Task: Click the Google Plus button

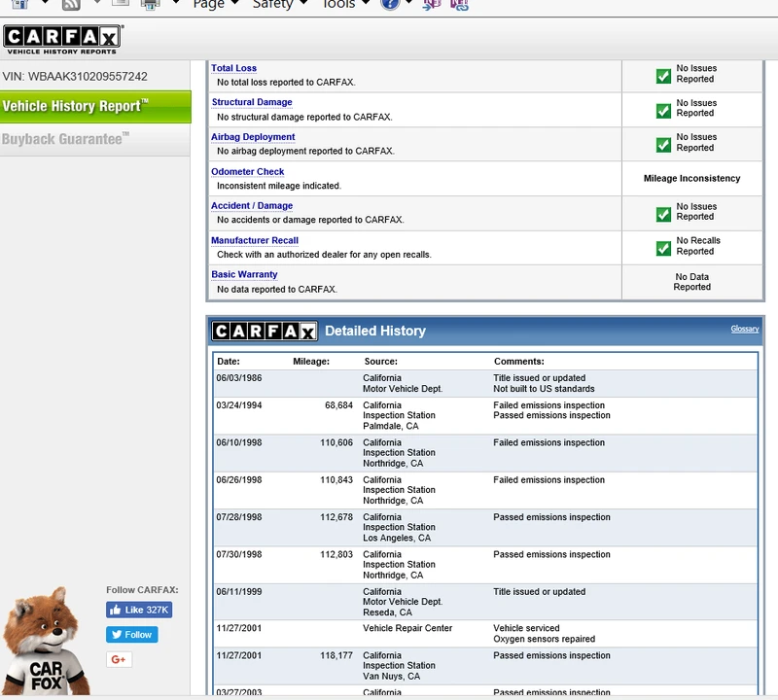Action: (119, 659)
